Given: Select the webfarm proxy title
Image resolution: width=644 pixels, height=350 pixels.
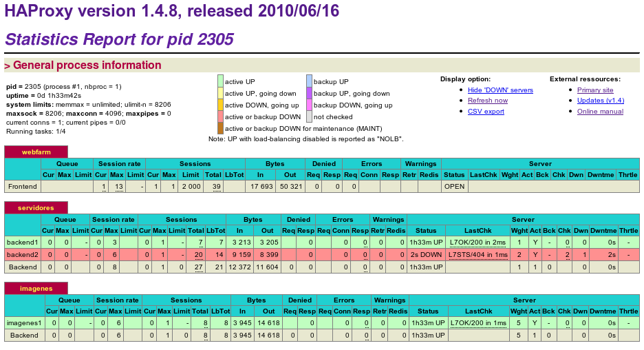Looking at the screenshot, I should [36, 152].
